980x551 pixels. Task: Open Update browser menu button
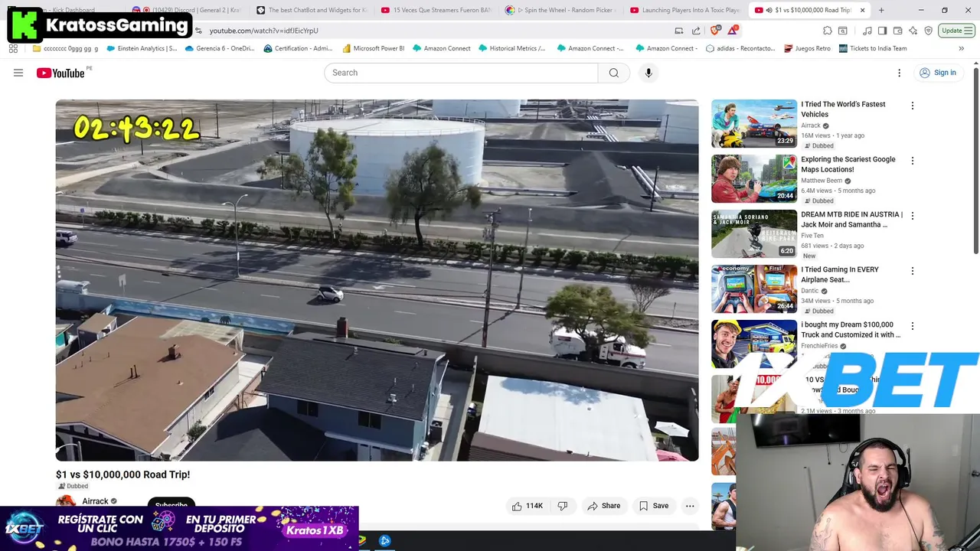coord(956,31)
